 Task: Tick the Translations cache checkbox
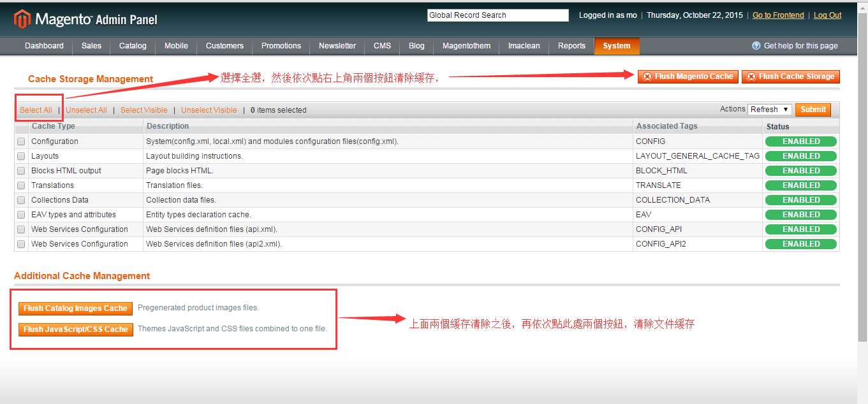pos(21,185)
